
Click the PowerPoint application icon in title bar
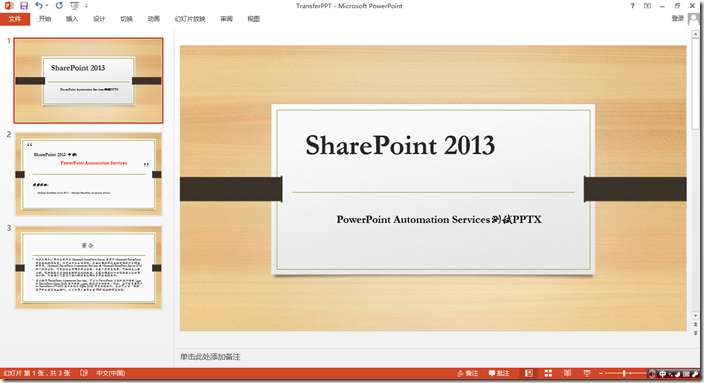[x=9, y=6]
